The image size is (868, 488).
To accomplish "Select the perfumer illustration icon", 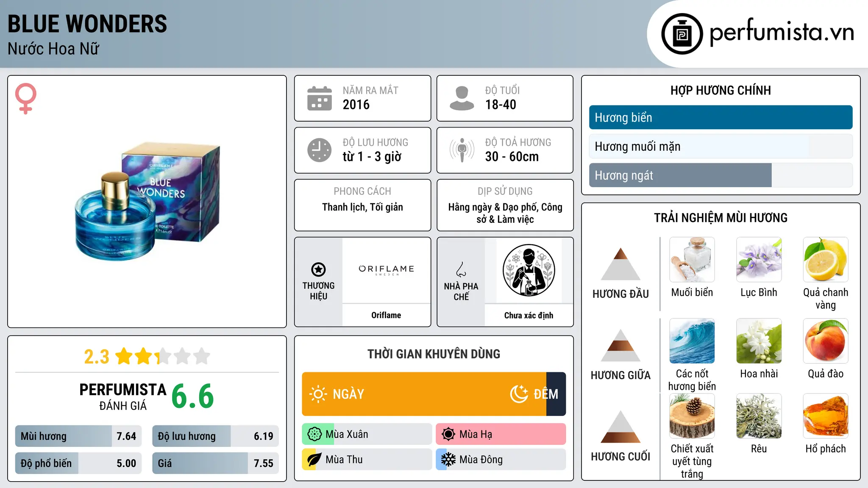I will click(x=529, y=270).
